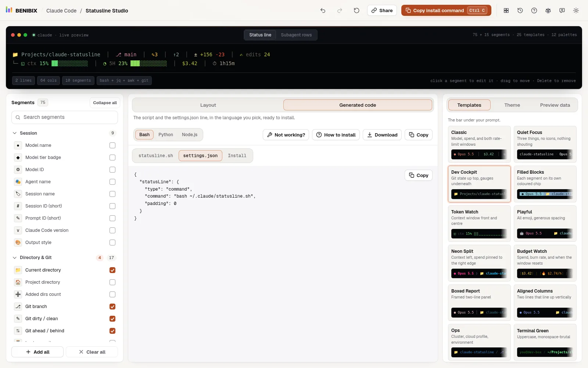Viewport: 588px width, 368px height.
Task: Click the Claude Code version v icon
Action: pyautogui.click(x=18, y=230)
